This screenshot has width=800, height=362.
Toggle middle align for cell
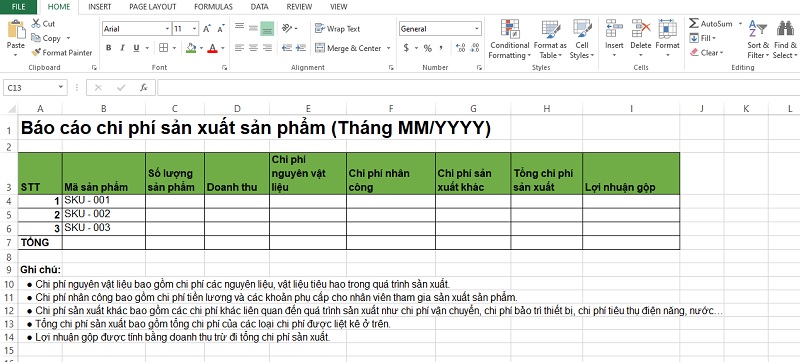pyautogui.click(x=253, y=28)
